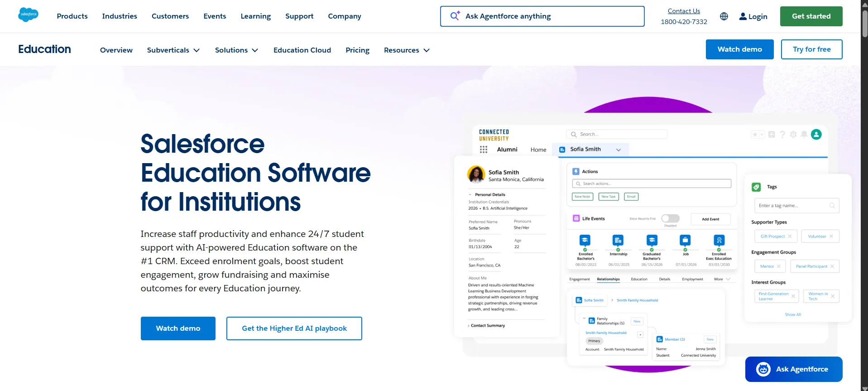
Task: Click the mockup help question mark
Action: 782,135
